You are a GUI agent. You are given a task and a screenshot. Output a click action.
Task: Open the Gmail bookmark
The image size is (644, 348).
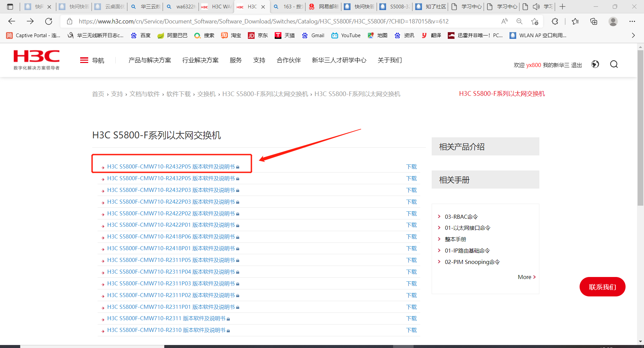coord(313,36)
